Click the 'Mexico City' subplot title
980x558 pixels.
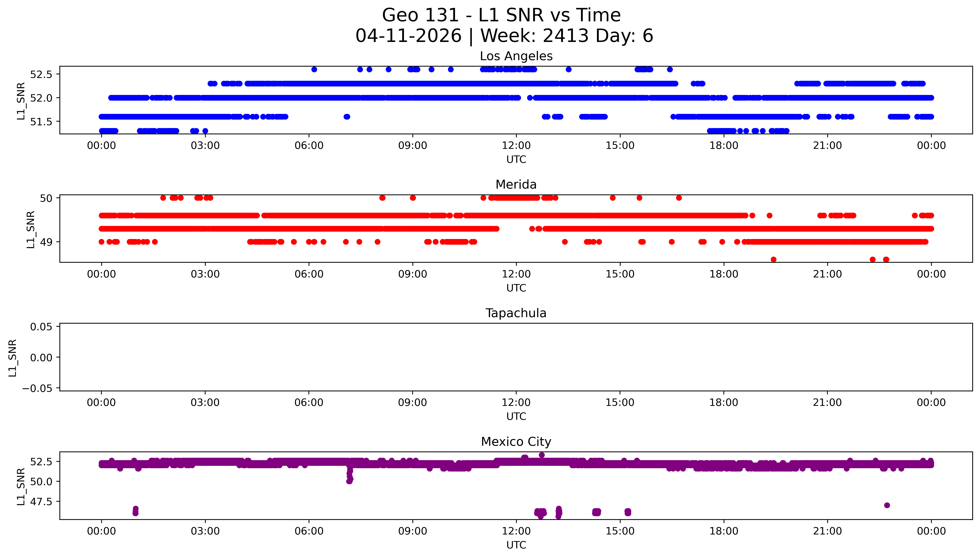(x=516, y=442)
